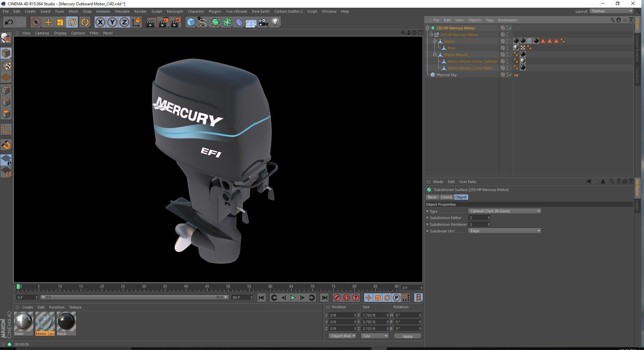Screen dimensions: 644x350
Task: Click Subdivision Renderer value stepper
Action: [x=489, y=224]
